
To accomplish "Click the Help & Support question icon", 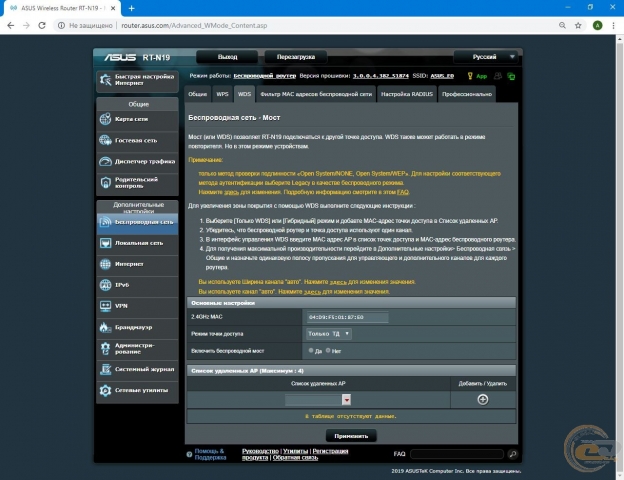I will pos(189,454).
